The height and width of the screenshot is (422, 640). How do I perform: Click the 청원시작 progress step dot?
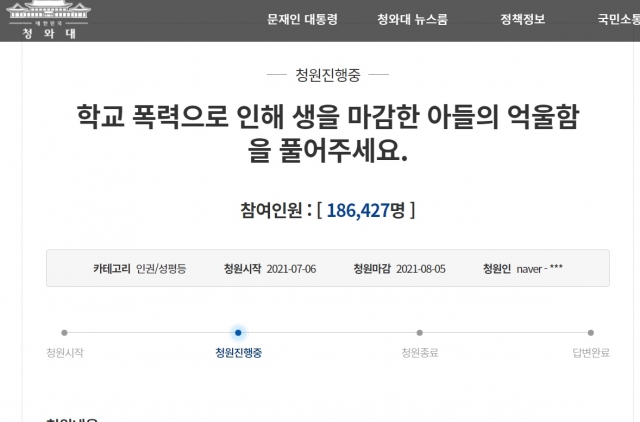tap(64, 333)
